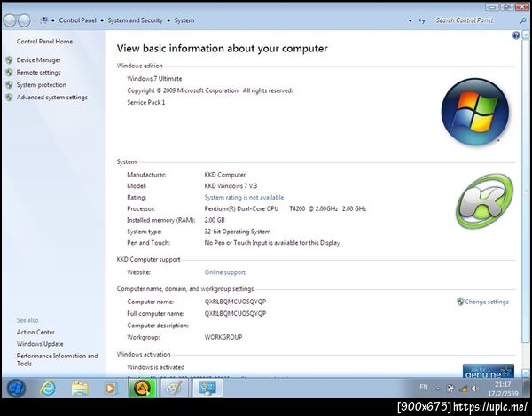The image size is (532, 416).
Task: Open Performance Information and Tools link
Action: [57, 359]
